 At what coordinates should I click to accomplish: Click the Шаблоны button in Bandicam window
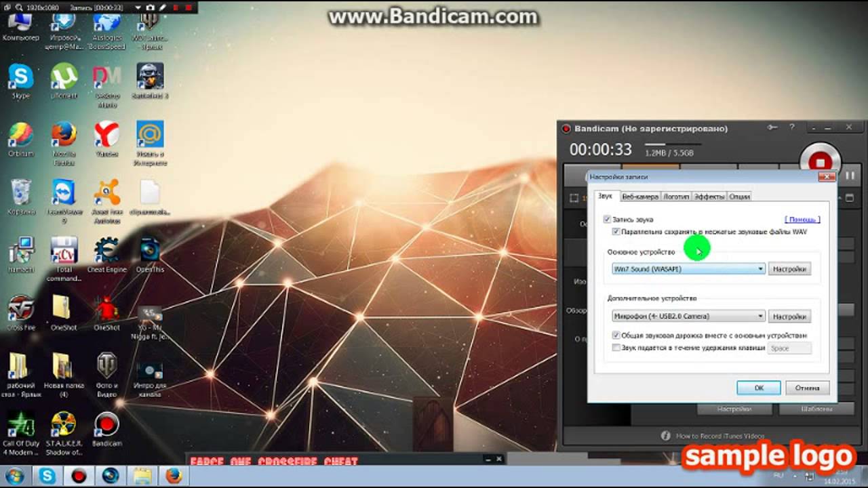coord(816,409)
